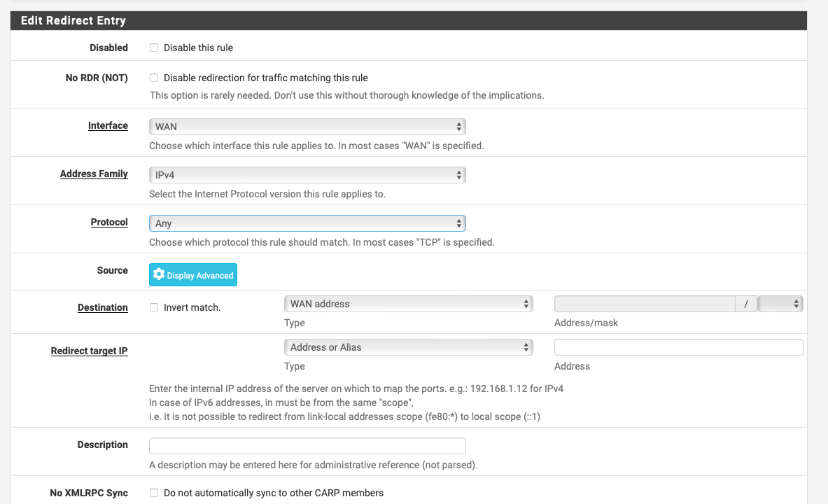Expand the Destination subnet mask dropdown

[x=780, y=304]
